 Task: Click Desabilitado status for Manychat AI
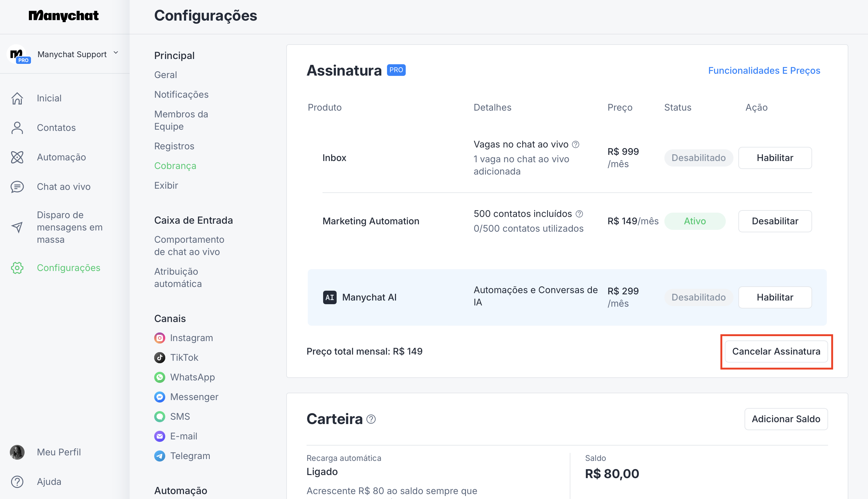click(x=698, y=297)
